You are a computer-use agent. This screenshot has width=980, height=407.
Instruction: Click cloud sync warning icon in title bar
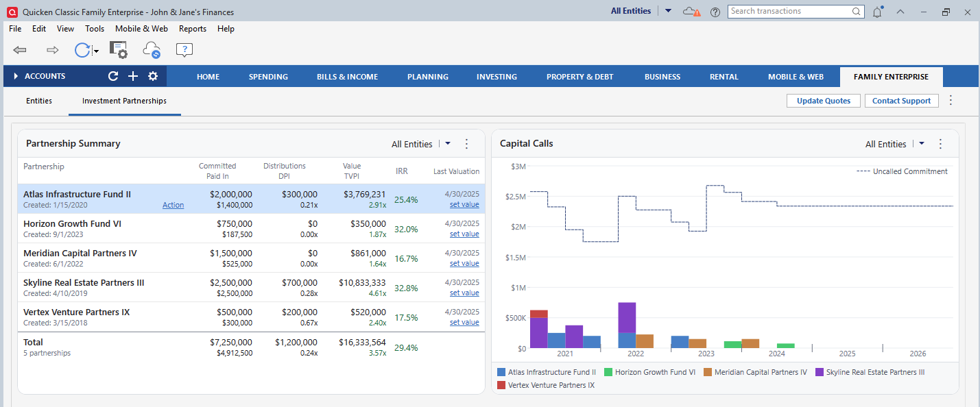(692, 12)
